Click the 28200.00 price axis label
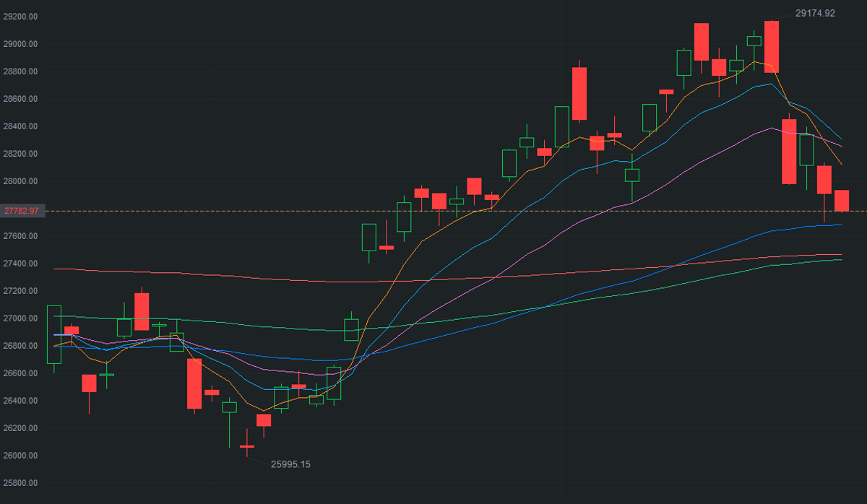This screenshot has height=504, width=867. pyautogui.click(x=21, y=154)
